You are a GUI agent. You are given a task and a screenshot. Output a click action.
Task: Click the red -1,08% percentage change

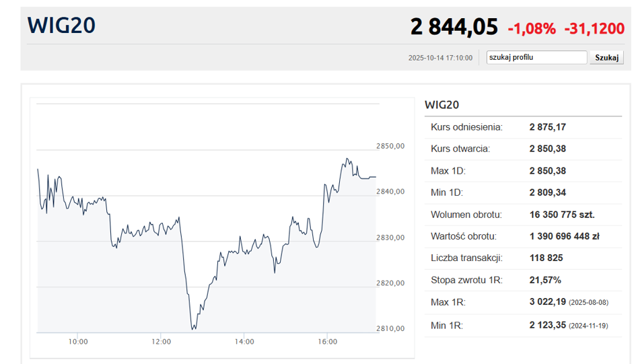[531, 28]
